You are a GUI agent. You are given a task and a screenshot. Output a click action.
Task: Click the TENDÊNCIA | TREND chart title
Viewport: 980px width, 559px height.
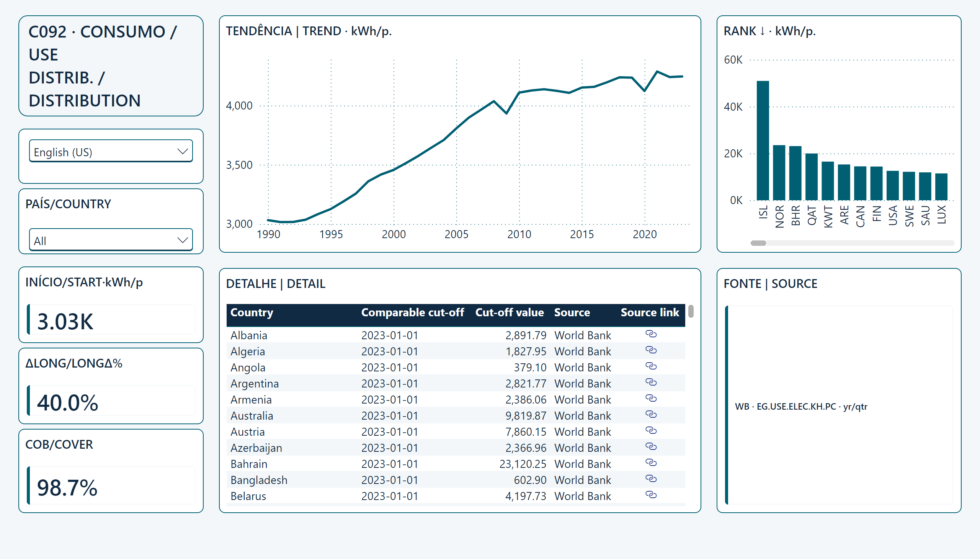point(309,31)
